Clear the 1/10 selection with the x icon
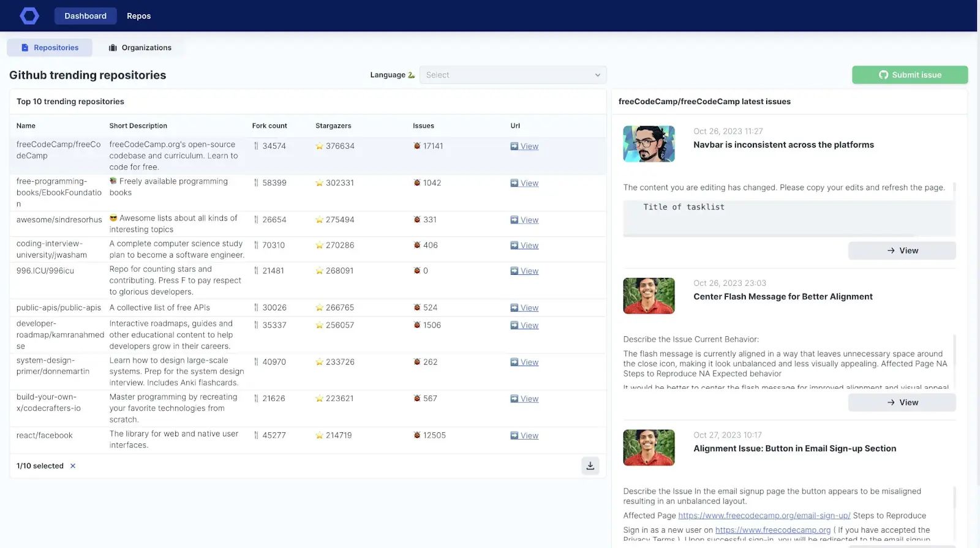Screen dimensions: 980x548 pos(73,466)
